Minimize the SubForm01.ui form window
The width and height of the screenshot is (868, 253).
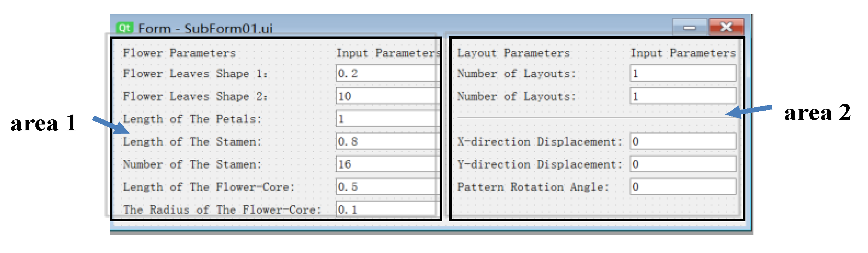pyautogui.click(x=689, y=27)
